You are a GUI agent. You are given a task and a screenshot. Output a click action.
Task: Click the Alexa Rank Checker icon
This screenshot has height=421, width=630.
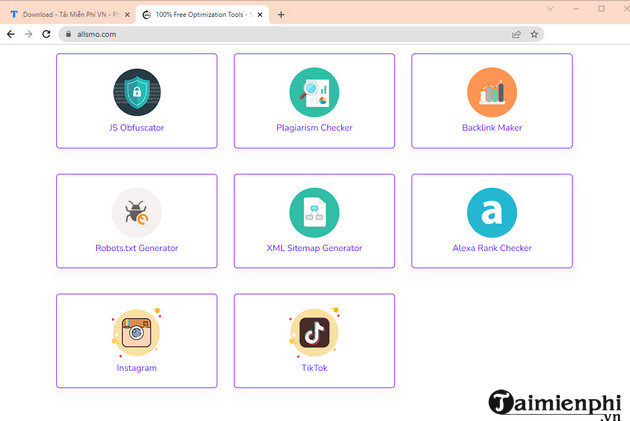pyautogui.click(x=492, y=212)
